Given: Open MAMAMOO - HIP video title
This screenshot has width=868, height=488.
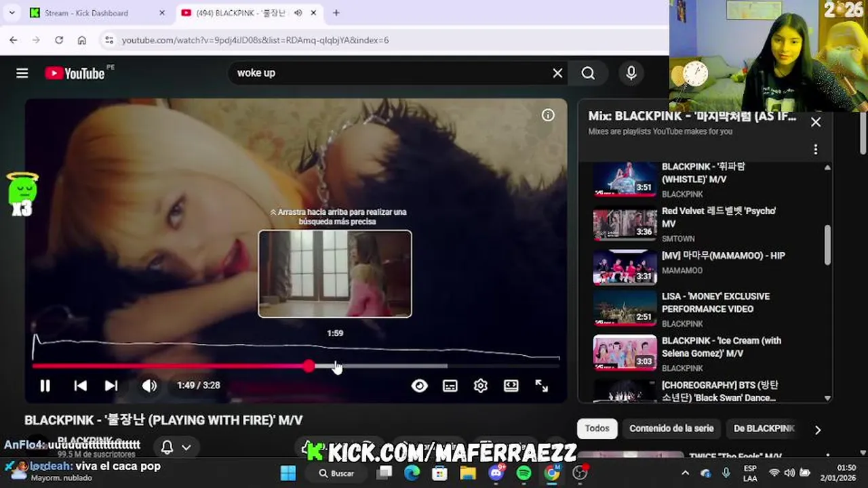Looking at the screenshot, I should pos(723,256).
